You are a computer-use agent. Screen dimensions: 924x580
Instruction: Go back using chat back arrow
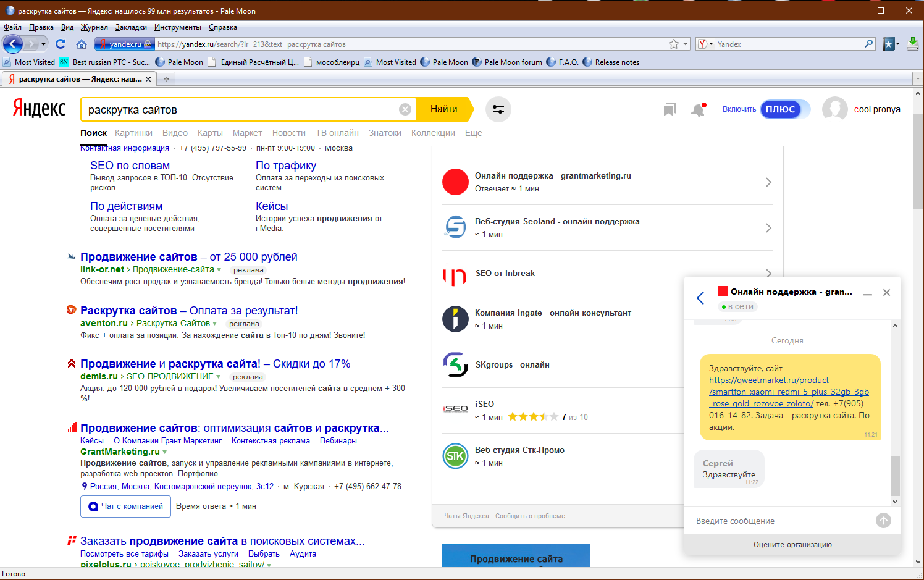(x=700, y=298)
